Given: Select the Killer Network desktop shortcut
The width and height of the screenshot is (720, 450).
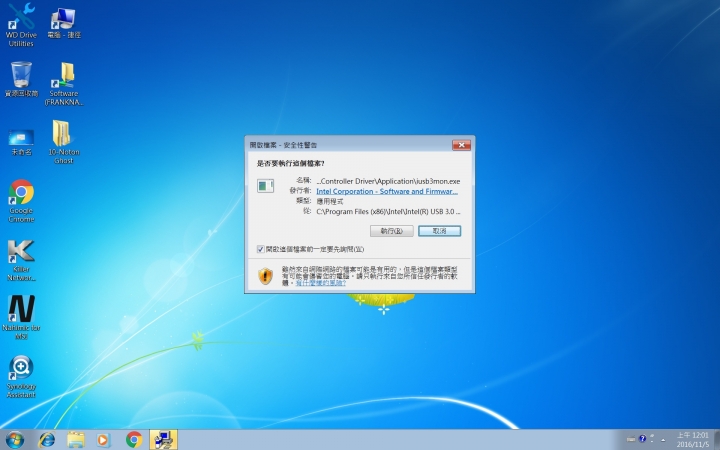Looking at the screenshot, I should click(21, 260).
